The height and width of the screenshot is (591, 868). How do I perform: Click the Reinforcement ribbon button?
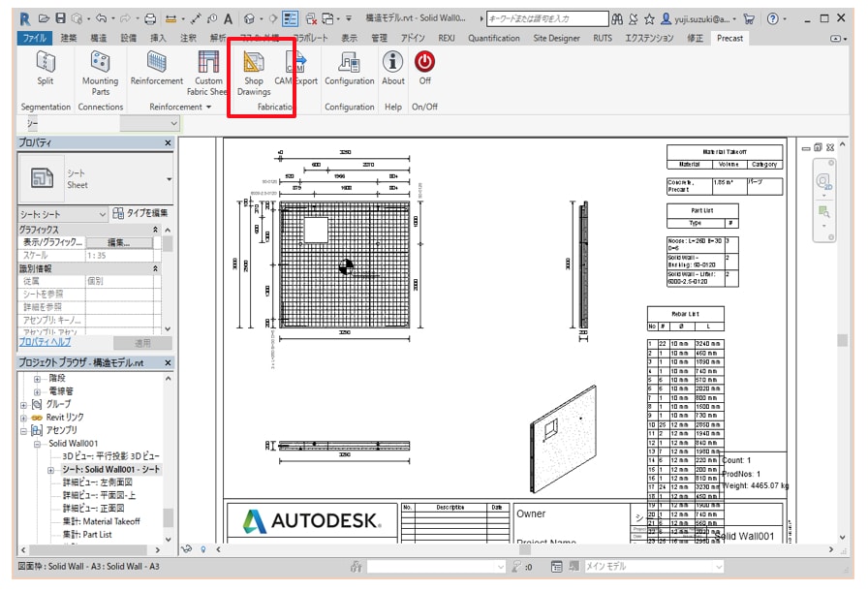pyautogui.click(x=157, y=68)
